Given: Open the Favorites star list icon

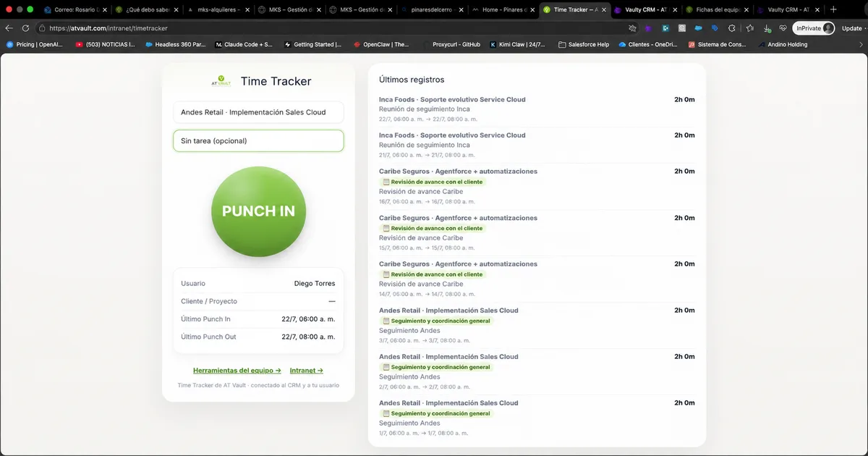Looking at the screenshot, I should pyautogui.click(x=750, y=28).
